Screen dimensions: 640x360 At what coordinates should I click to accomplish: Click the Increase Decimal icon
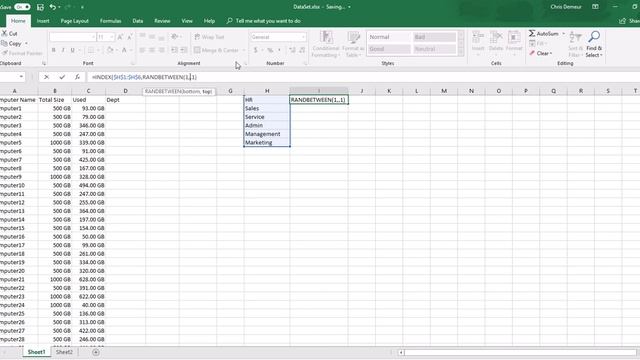[x=292, y=50]
